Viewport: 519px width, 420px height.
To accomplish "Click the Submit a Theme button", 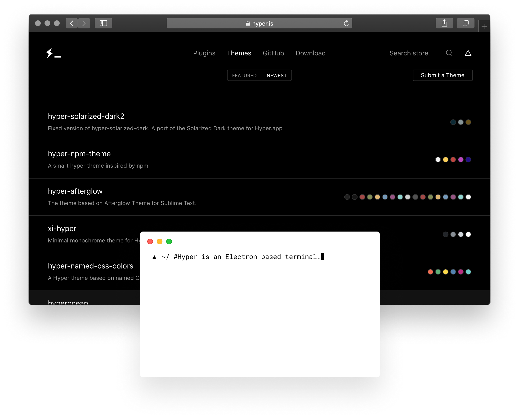I will pos(442,75).
